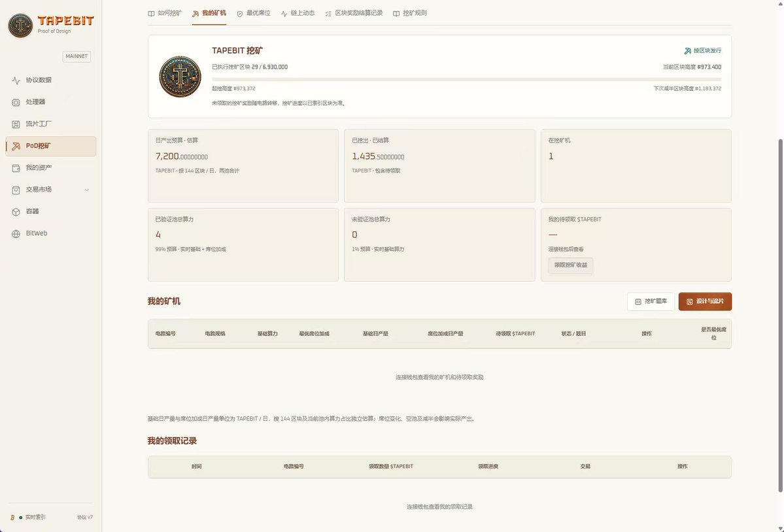The width and height of the screenshot is (784, 532).
Task: Open 协议数据 in the sidebar
Action: coord(50,80)
